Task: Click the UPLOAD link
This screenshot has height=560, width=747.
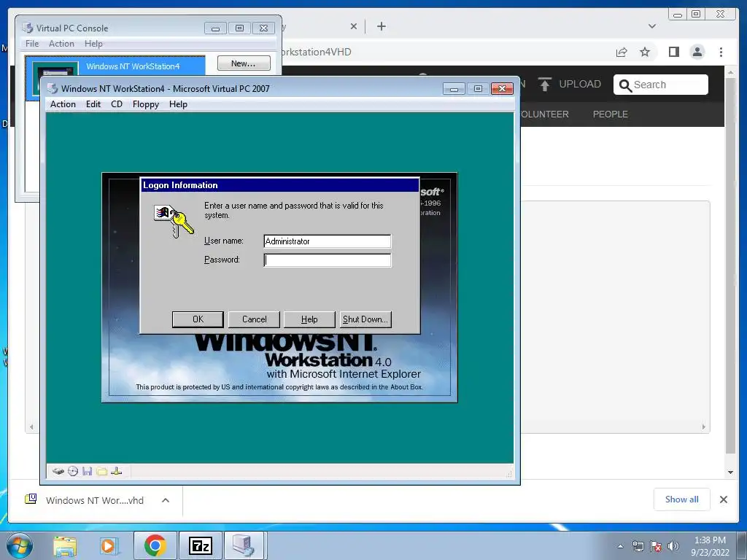Action: tap(580, 85)
